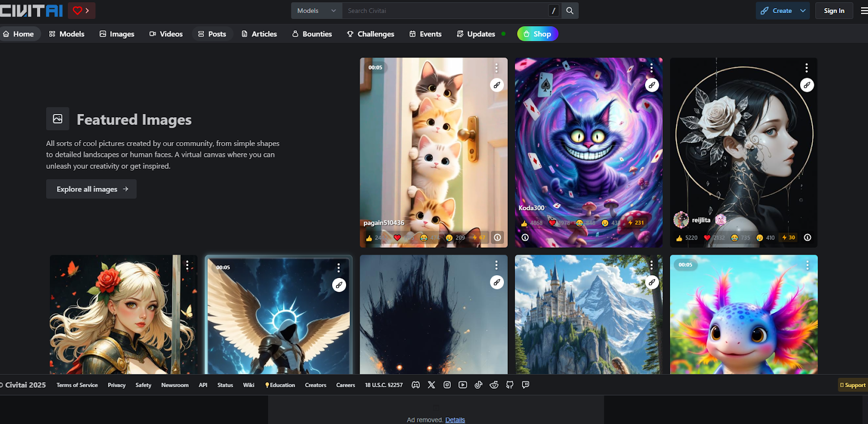Open remix link on castle mountain image

click(652, 282)
